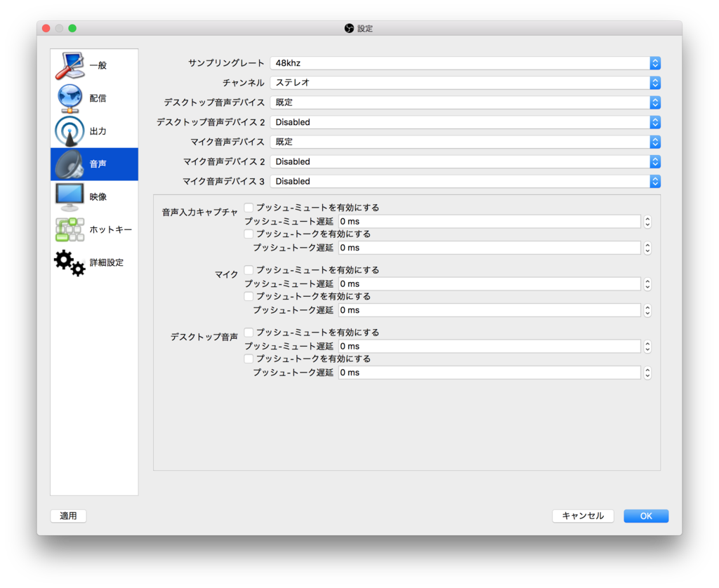
Task: Enable プッシュミュート for デスクトップ音声
Action: pos(249,332)
